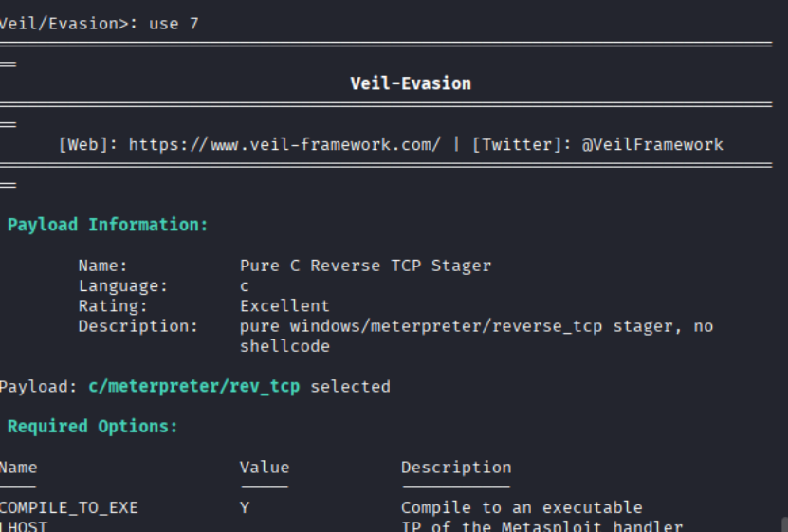Click the 'use 7' command prompt line
788x532 pixels.
(x=99, y=24)
